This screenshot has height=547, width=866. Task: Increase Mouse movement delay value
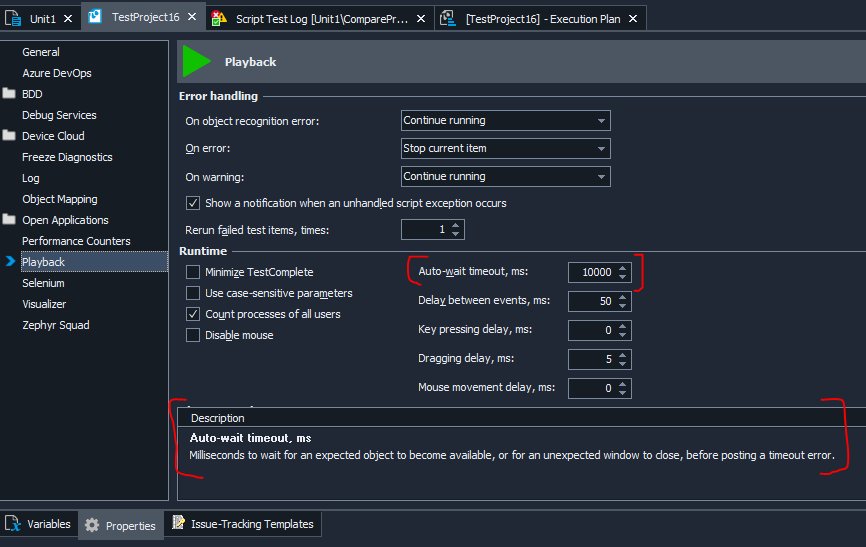click(622, 383)
